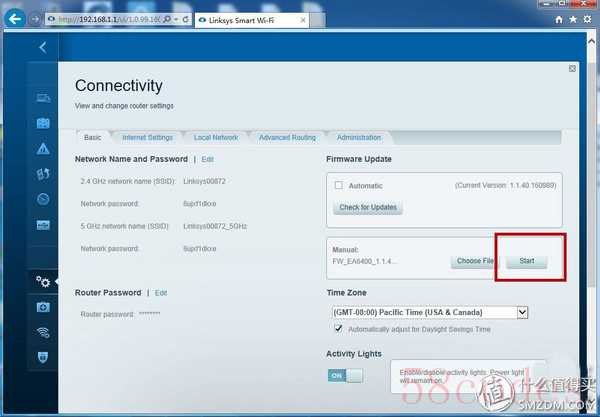
Task: Click 2.4 GHz SSID value Linksys00872
Action: tap(204, 181)
